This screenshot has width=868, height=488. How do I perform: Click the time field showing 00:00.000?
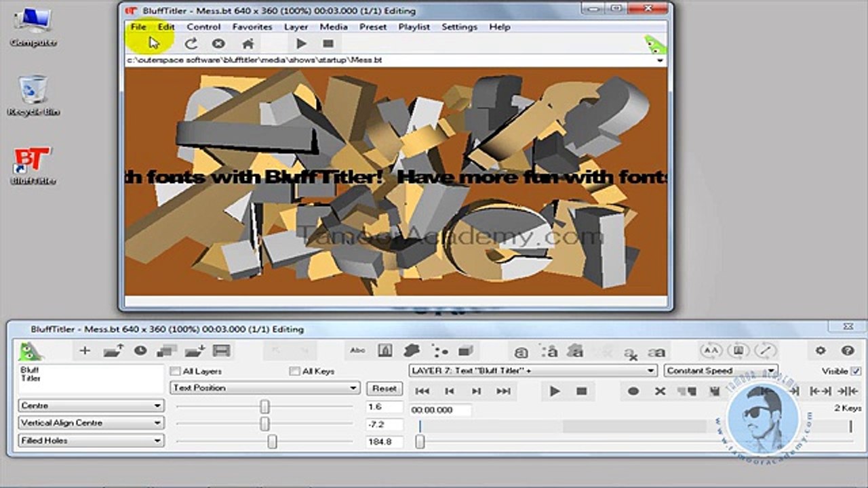(x=441, y=410)
